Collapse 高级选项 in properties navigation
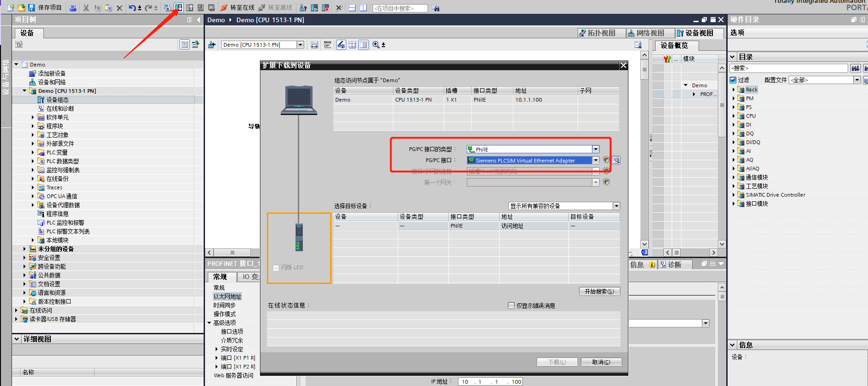Screen dimensions: 868x386 [x=209, y=323]
